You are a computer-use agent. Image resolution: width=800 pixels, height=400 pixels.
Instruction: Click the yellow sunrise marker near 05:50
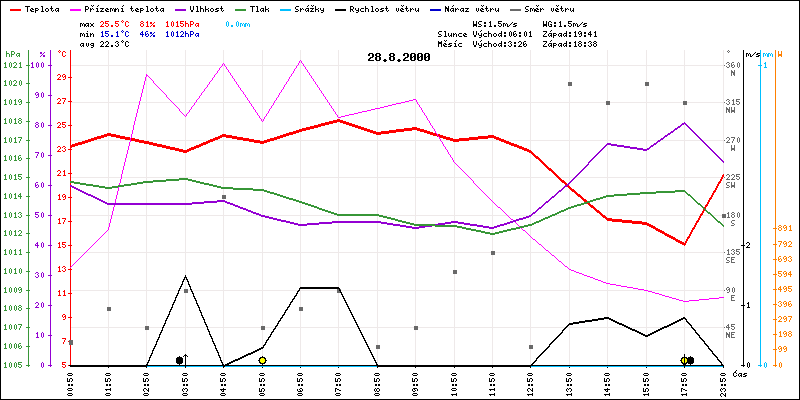pos(262,360)
